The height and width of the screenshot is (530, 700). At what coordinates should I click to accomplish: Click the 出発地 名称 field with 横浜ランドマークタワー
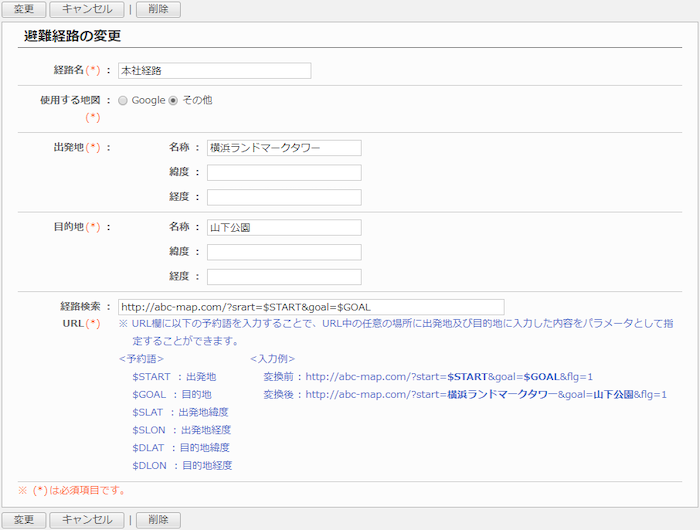284,148
